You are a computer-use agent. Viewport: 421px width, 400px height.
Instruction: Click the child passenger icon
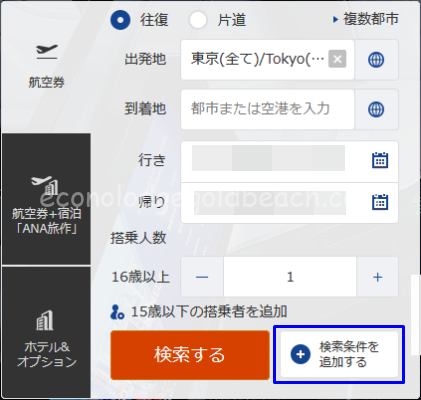pyautogui.click(x=117, y=312)
